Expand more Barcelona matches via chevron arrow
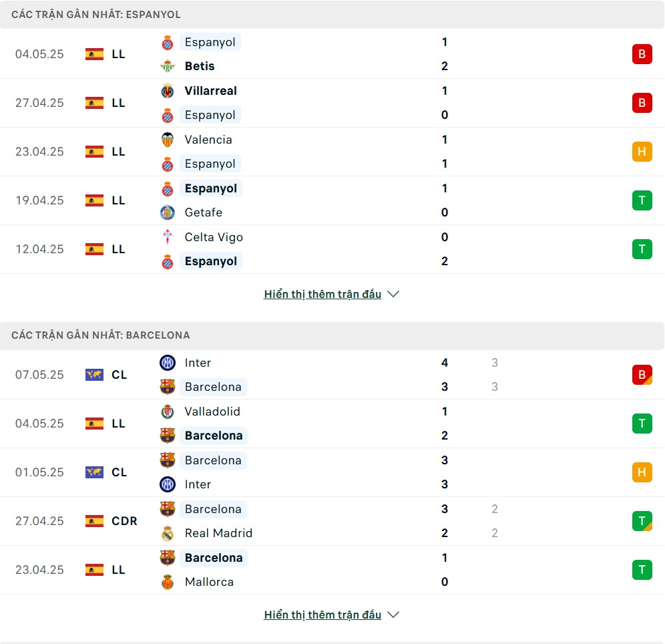Viewport: 665px width, 644px height. (393, 615)
